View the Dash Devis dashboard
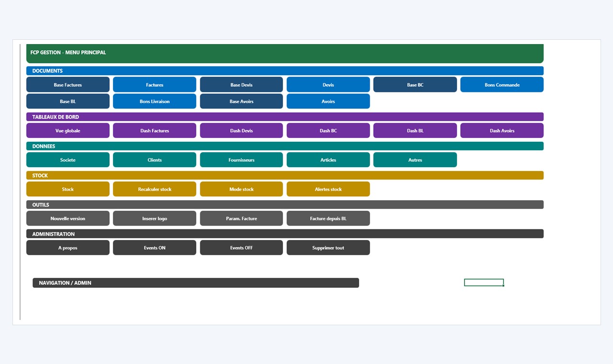 click(241, 131)
